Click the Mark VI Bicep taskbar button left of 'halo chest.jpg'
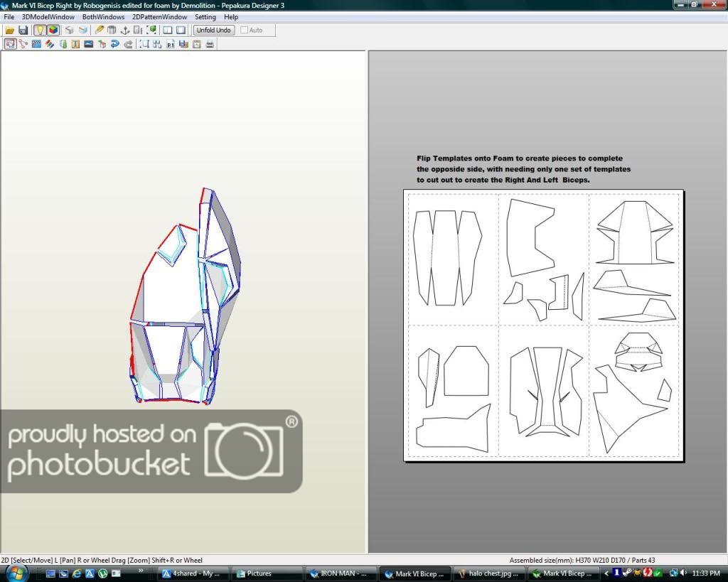This screenshot has height=582, width=728. click(414, 573)
